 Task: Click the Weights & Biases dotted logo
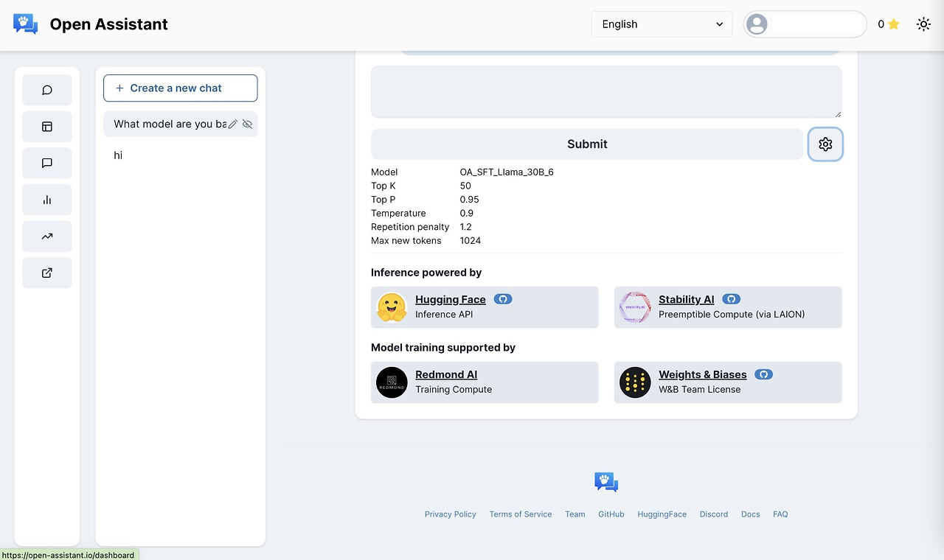point(635,382)
